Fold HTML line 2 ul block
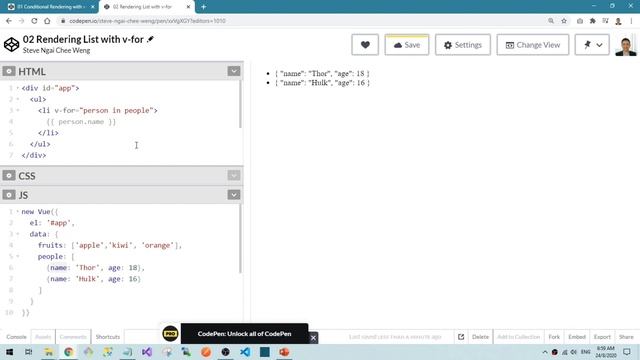The width and height of the screenshot is (640, 360). click(x=18, y=99)
